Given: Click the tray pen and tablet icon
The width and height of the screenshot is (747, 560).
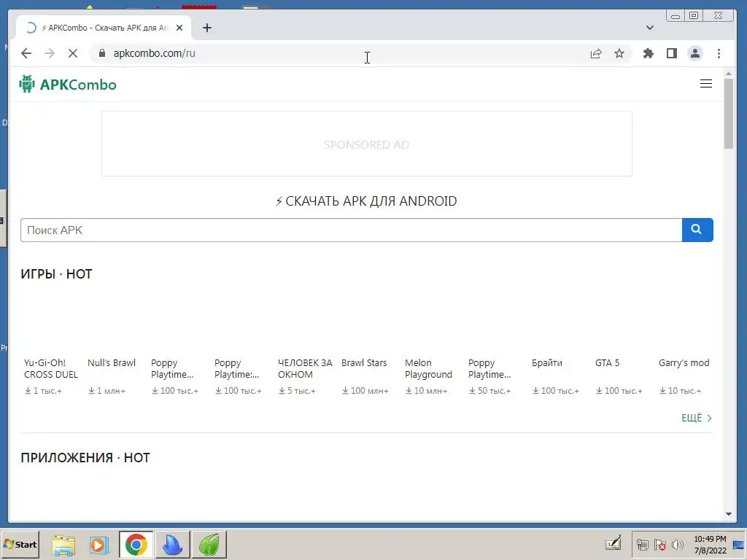Looking at the screenshot, I should pyautogui.click(x=613, y=543).
